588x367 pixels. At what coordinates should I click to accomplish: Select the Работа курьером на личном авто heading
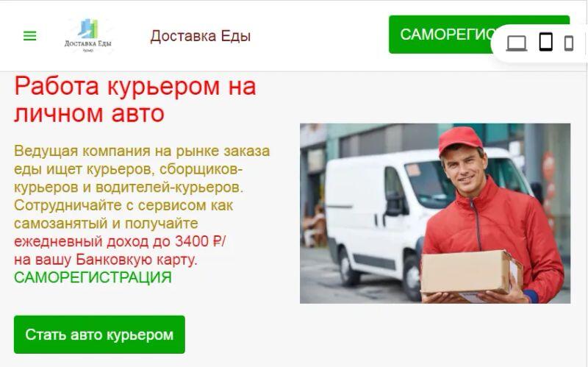[135, 99]
